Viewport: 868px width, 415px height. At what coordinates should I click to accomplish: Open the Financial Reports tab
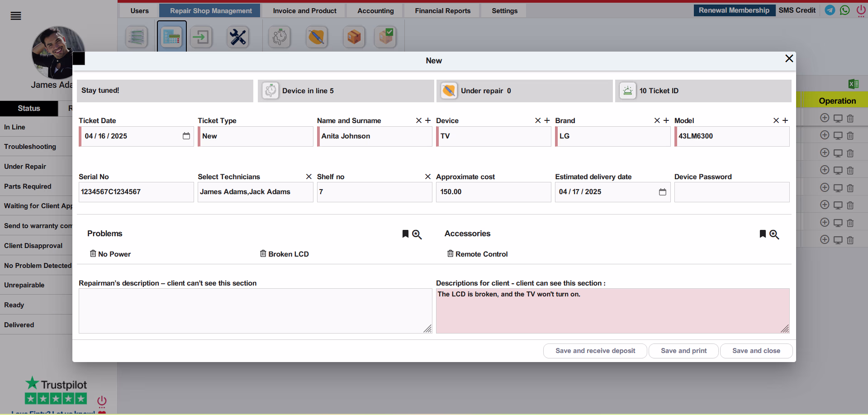(443, 11)
